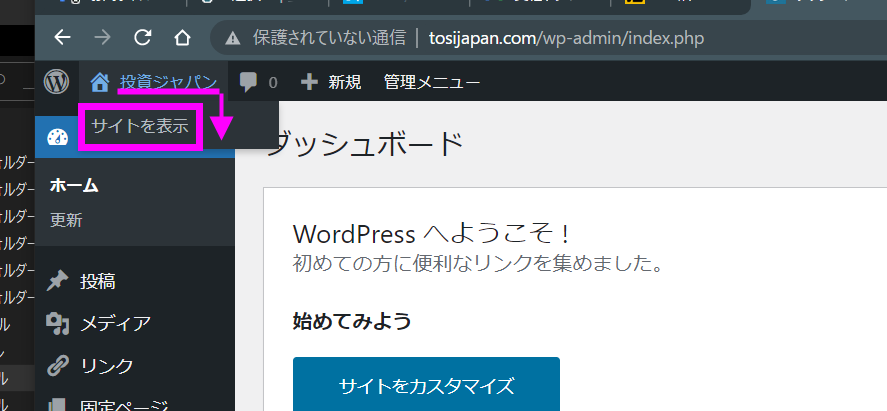Click the browser forward arrow
Image resolution: width=887 pixels, height=411 pixels.
102,38
